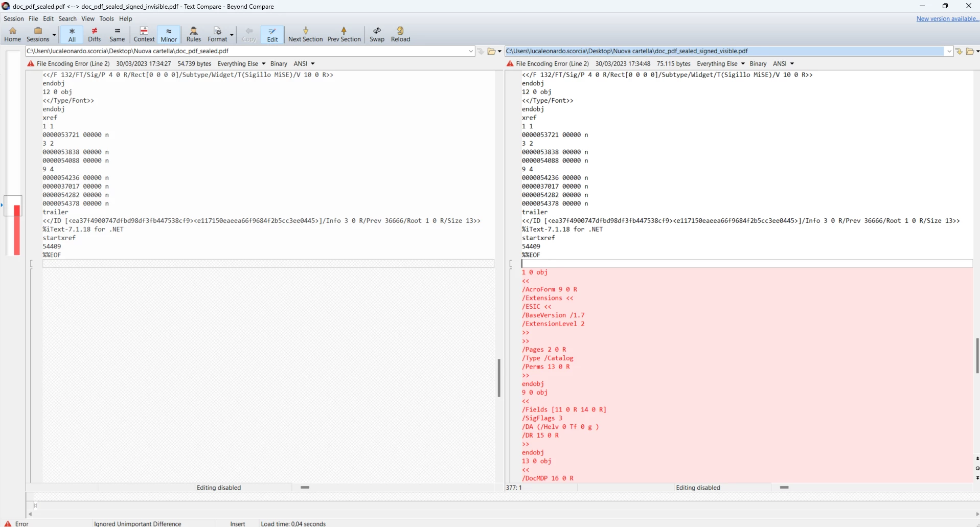
Task: Click the Beyond Compare app icon in title bar
Action: [6, 6]
